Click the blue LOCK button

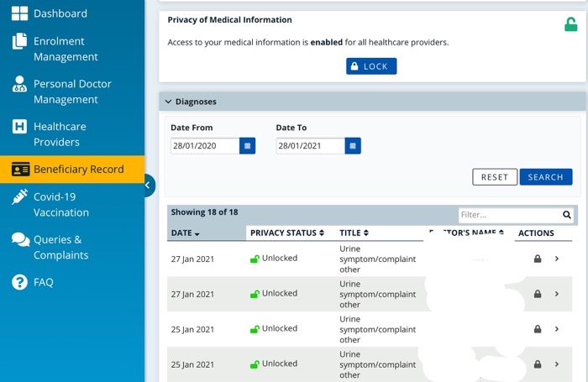click(x=371, y=66)
